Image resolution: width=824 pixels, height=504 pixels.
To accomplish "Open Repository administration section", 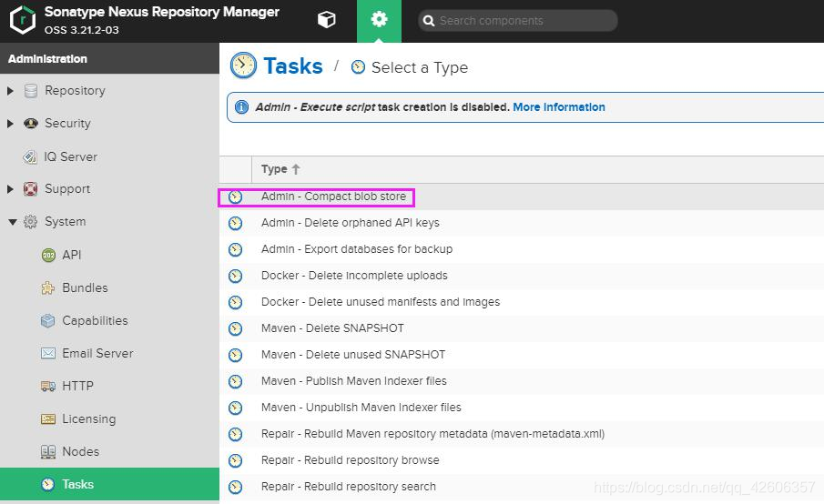I will tap(75, 91).
